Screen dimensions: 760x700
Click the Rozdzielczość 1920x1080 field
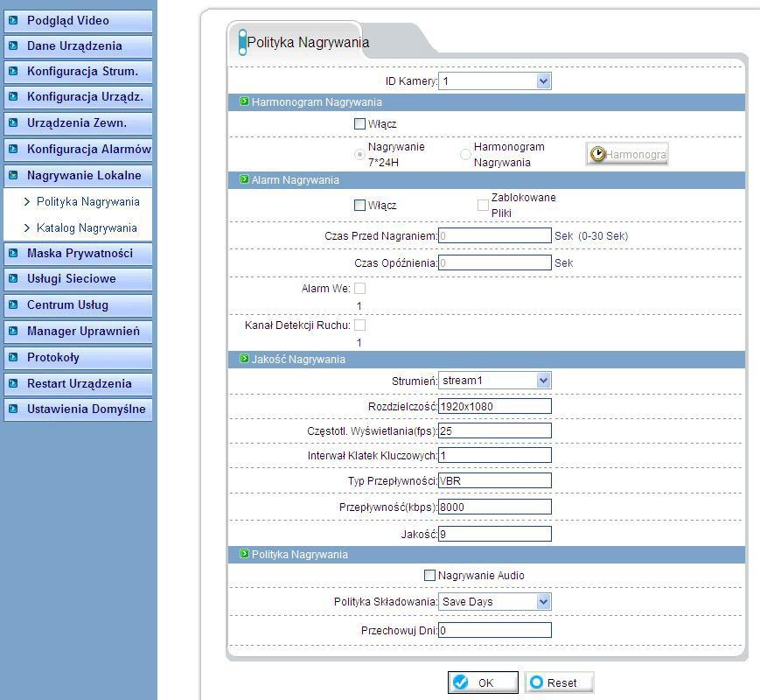pyautogui.click(x=494, y=407)
